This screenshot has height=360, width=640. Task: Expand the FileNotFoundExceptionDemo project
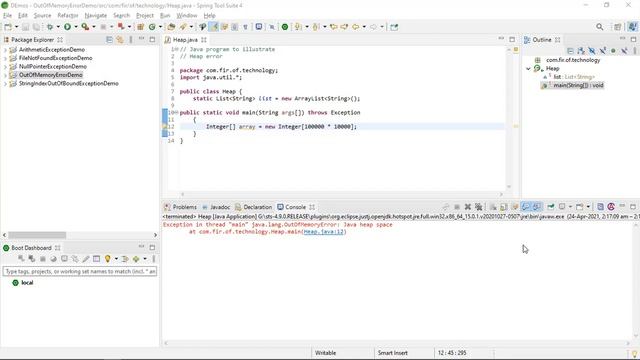point(5,58)
